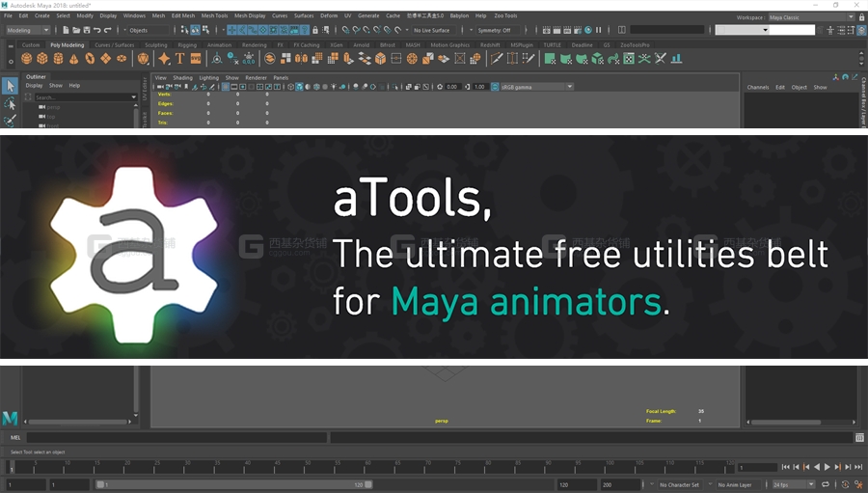Click the Undo arrow icon
868x493 pixels.
[96, 30]
